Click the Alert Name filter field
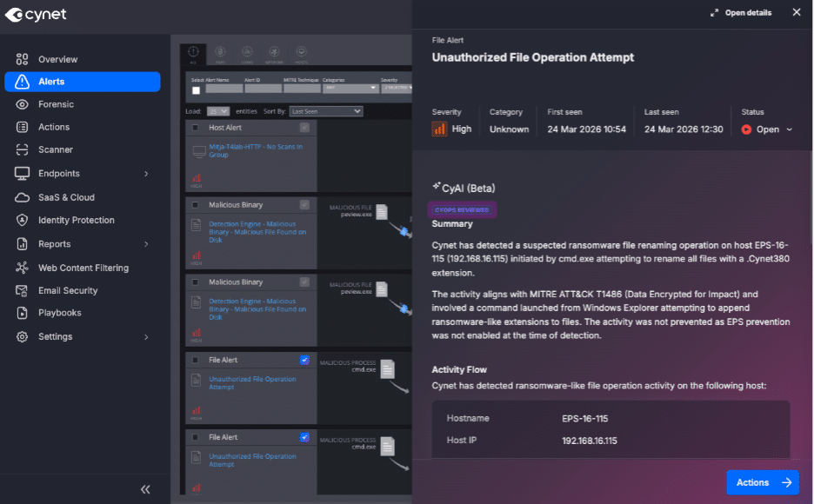The height and width of the screenshot is (504, 814). tap(224, 89)
